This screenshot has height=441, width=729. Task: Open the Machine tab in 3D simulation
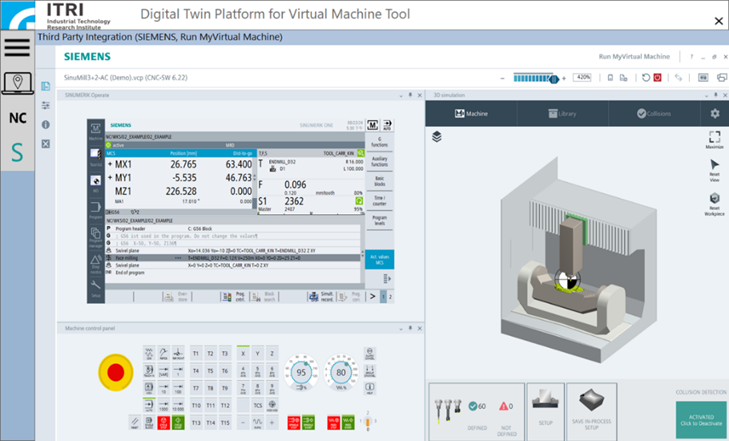[471, 114]
